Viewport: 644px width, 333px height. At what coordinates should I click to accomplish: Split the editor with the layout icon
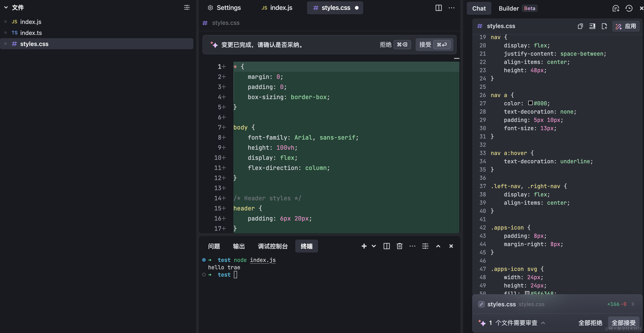tap(438, 8)
